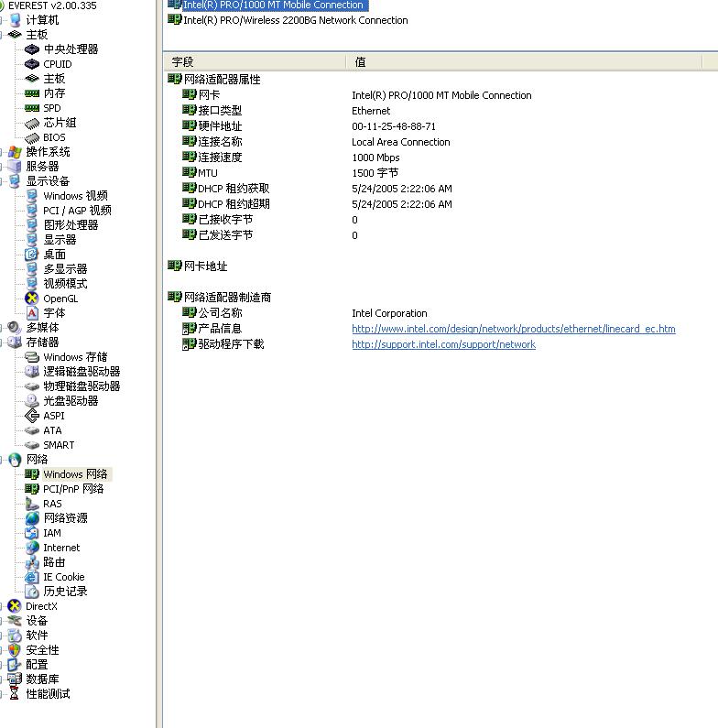Open the 服务器 server icon
Image resolution: width=718 pixels, height=728 pixels.
point(15,167)
